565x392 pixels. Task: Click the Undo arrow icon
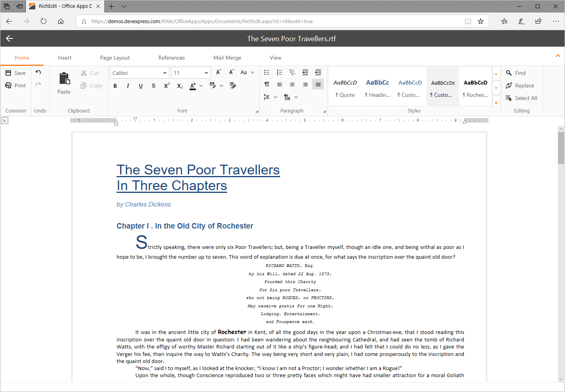(x=38, y=72)
